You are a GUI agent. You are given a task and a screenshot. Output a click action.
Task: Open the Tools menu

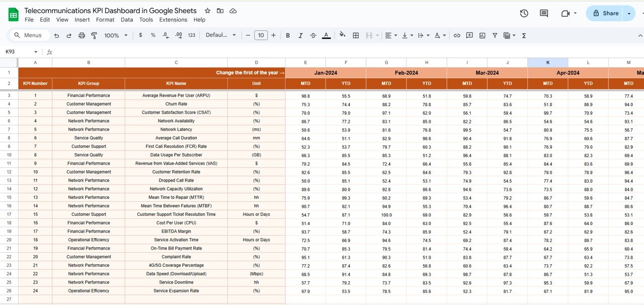[146, 20]
